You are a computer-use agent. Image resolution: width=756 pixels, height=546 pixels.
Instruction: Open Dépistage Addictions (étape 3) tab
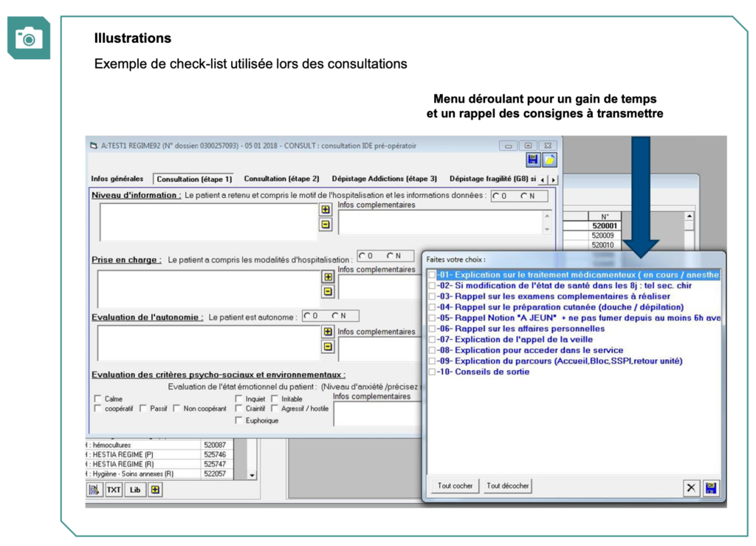(x=384, y=179)
